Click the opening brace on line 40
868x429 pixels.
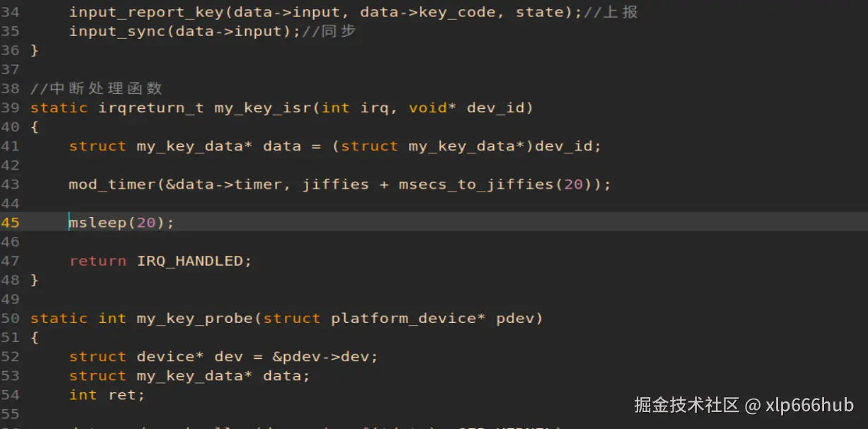(34, 127)
